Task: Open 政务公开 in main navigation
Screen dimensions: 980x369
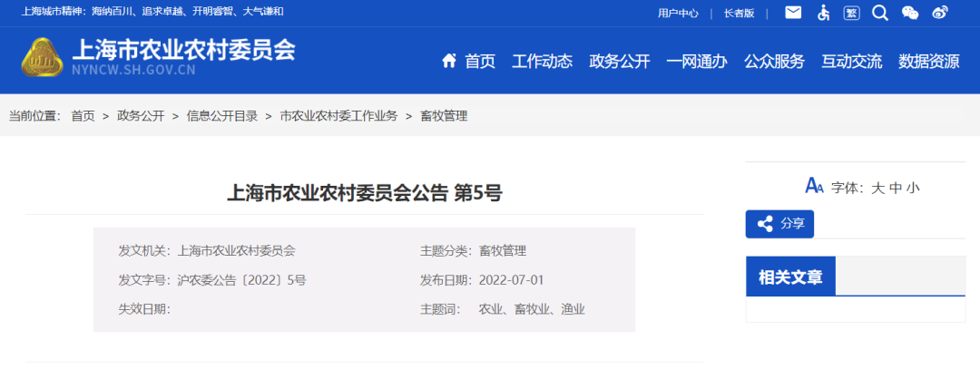Action: coord(620,61)
